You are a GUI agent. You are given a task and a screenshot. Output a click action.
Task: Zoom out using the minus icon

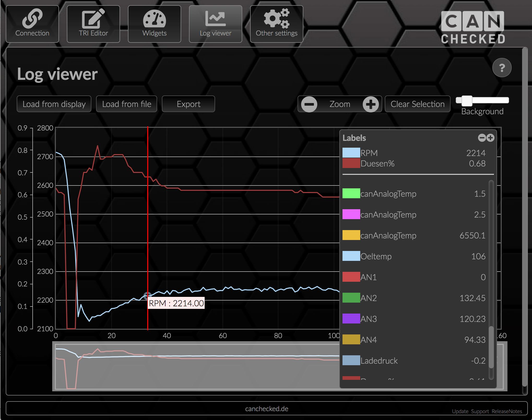pyautogui.click(x=309, y=104)
